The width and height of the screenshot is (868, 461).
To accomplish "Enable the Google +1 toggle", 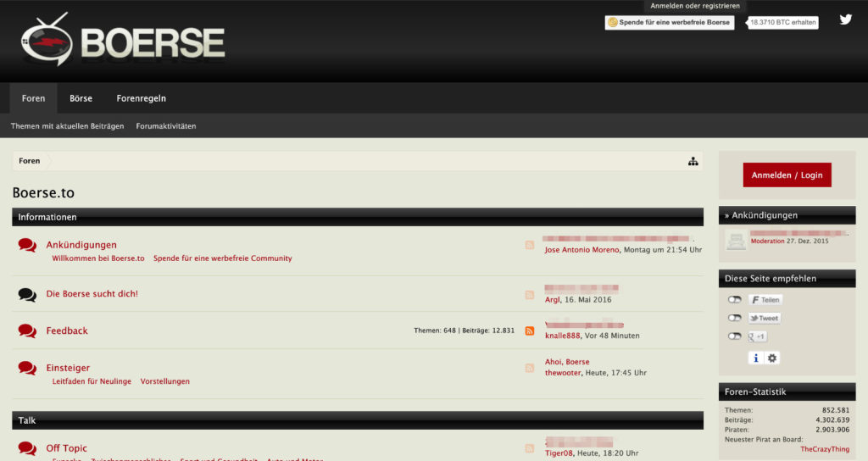I will click(735, 336).
